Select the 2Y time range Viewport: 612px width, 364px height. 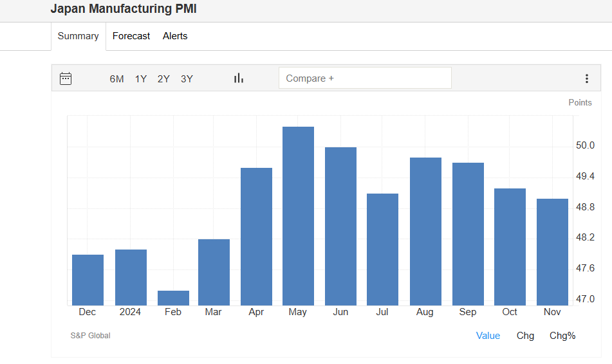[x=163, y=79]
